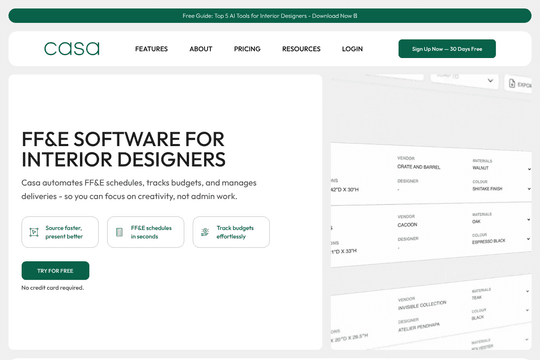Expand the Jump To dropdown chevron

click(490, 81)
